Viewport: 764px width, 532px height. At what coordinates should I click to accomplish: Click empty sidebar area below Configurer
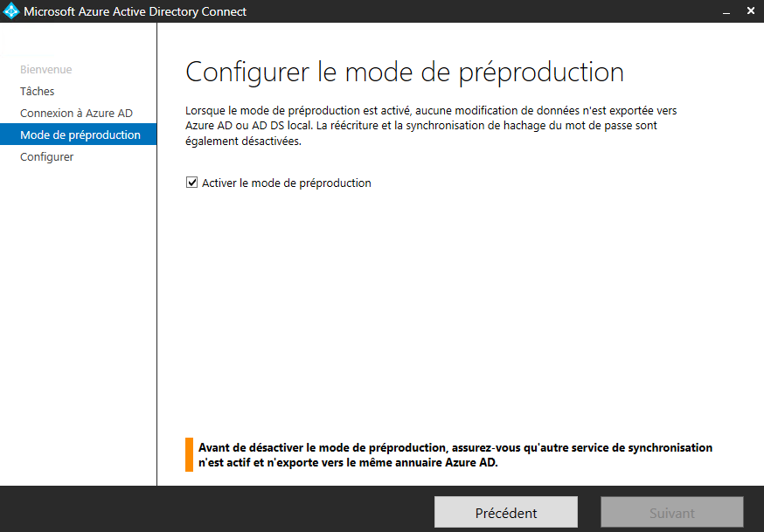pos(79,323)
